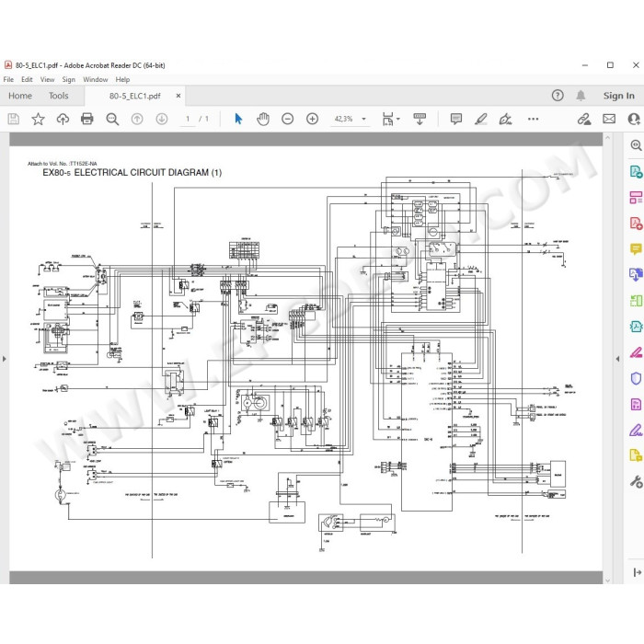Image resolution: width=644 pixels, height=644 pixels.
Task: Click the Zoom Out minus icon
Action: (287, 119)
